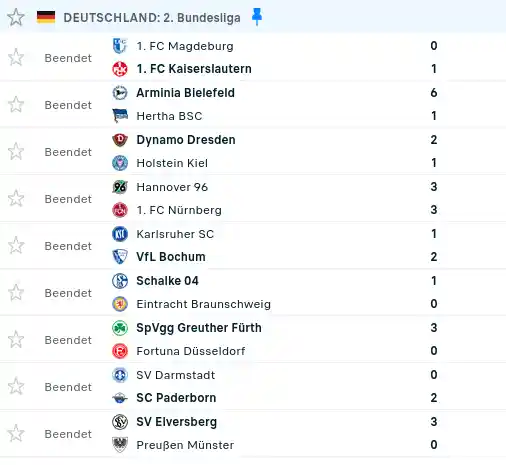Open the 1. FC Kaiserslautern team name
Viewport: 506px width, 465px height.
pyautogui.click(x=194, y=69)
